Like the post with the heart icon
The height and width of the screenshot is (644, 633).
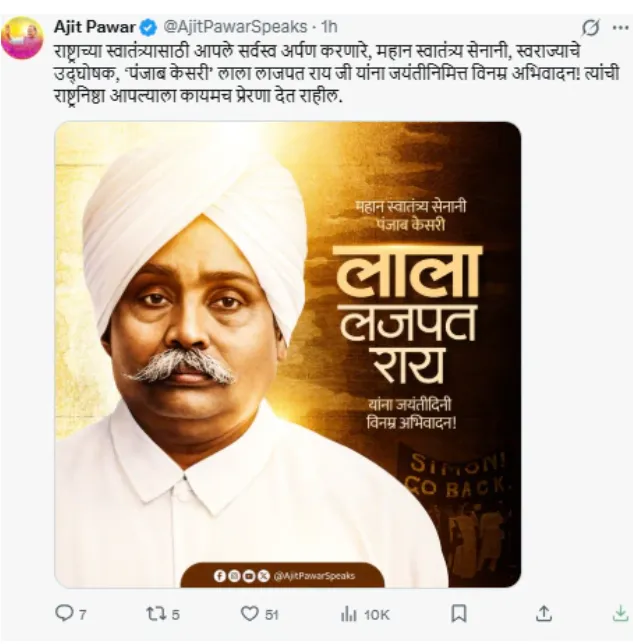[x=249, y=614]
